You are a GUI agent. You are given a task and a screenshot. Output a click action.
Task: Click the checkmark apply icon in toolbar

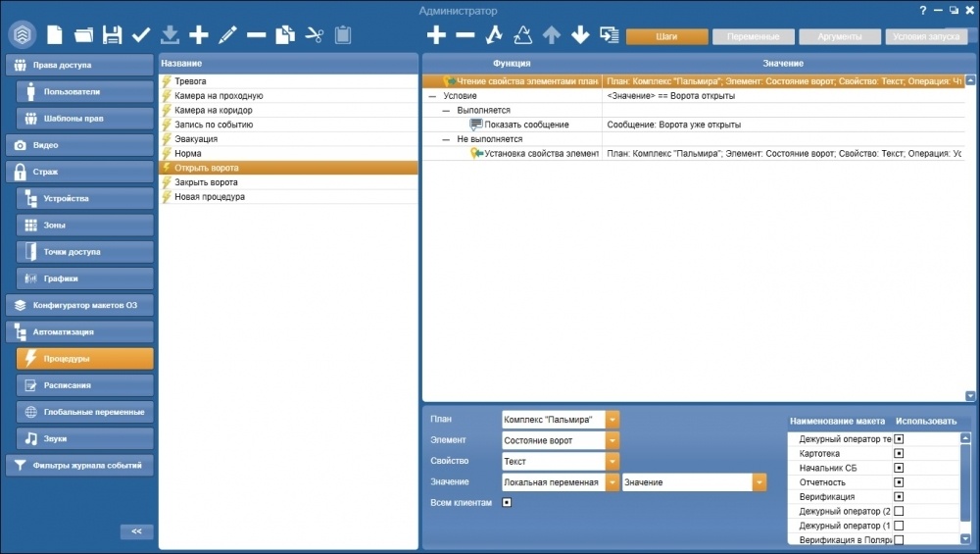pyautogui.click(x=141, y=35)
